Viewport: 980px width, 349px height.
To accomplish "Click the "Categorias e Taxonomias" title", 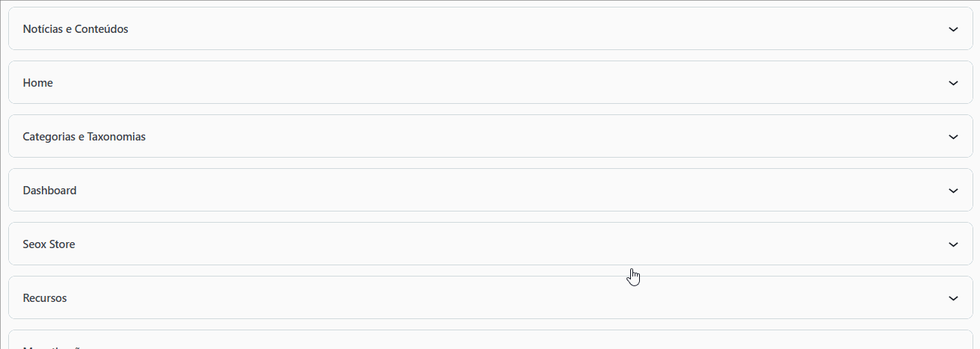I will pos(84,137).
